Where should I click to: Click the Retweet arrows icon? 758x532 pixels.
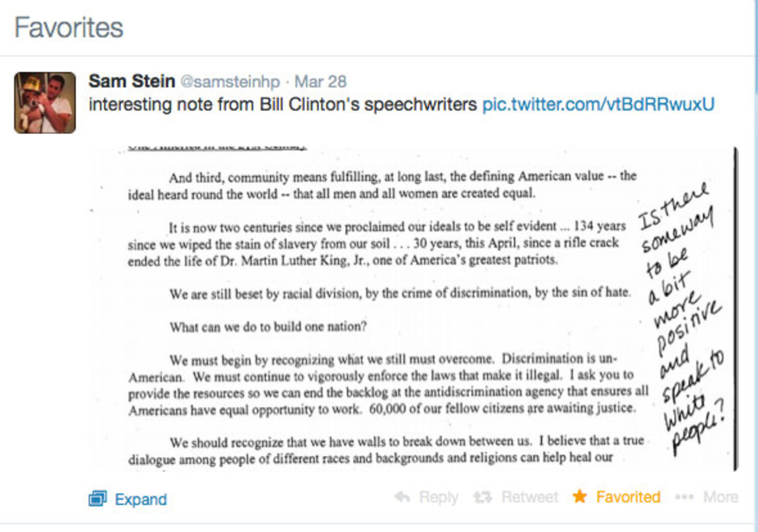pos(482,498)
